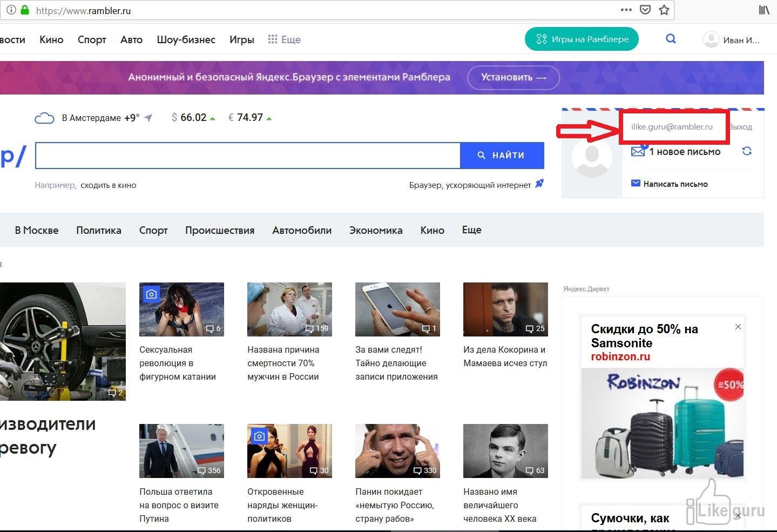
Task: Click the refresh mail icon
Action: tap(747, 151)
